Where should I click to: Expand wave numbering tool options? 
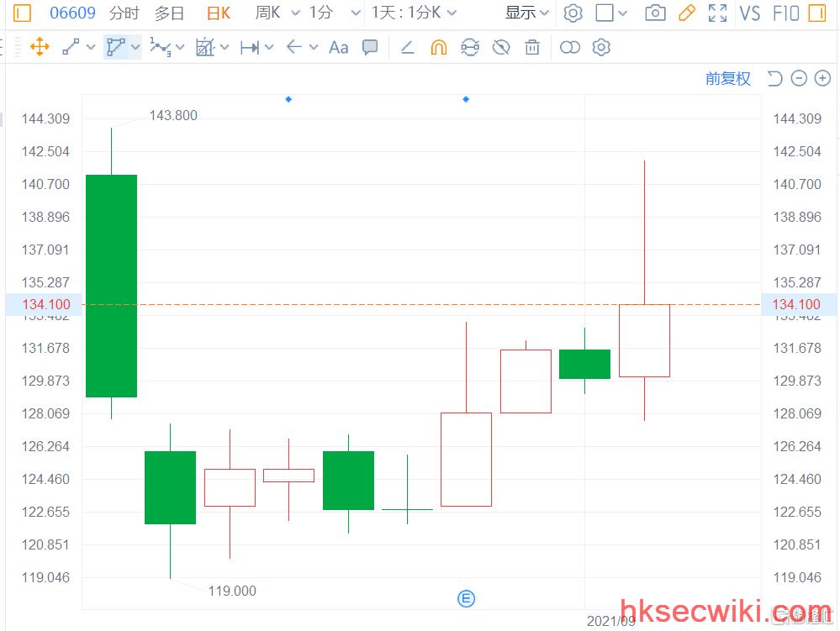180,47
